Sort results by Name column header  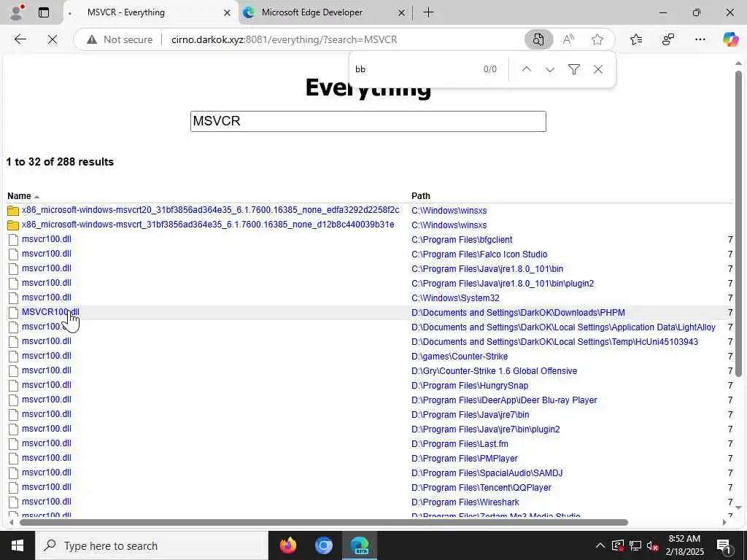click(x=19, y=195)
